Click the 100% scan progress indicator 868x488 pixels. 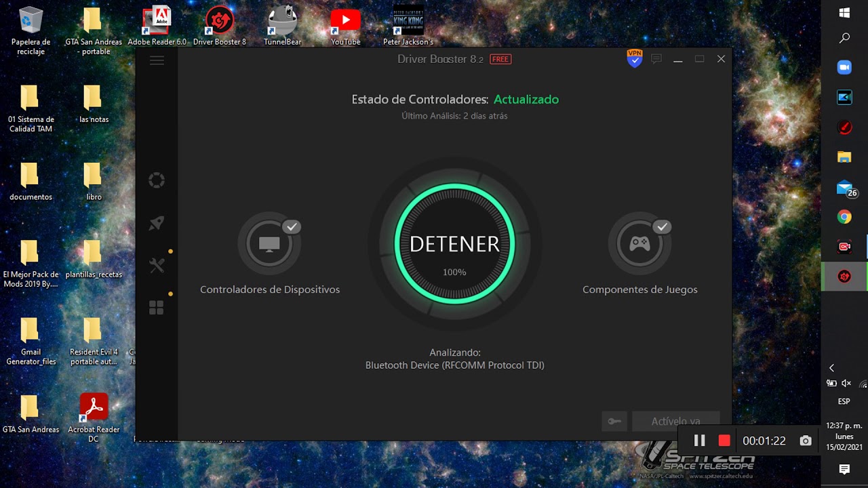point(454,272)
